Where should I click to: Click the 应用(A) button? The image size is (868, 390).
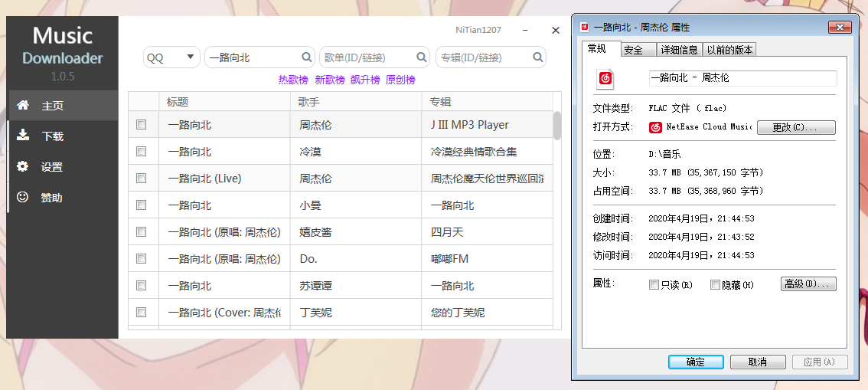point(820,362)
